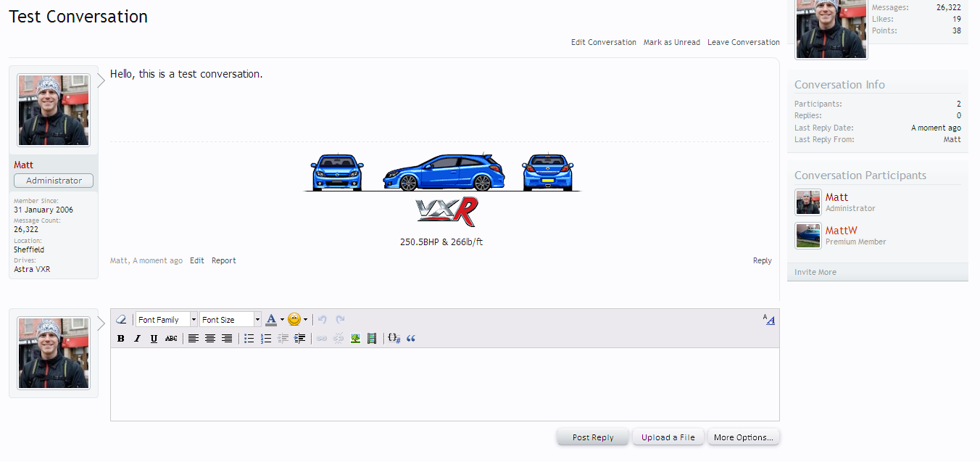The width and height of the screenshot is (980, 462).
Task: Click the Redo arrow icon
Action: 340,319
